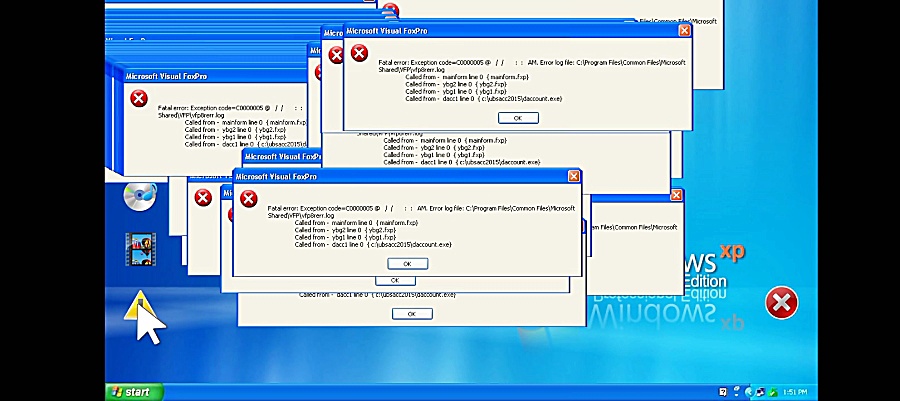The image size is (900, 401).
Task: Click 'Called from - ybg1 line 0' in the front center dialog
Action: point(328,237)
